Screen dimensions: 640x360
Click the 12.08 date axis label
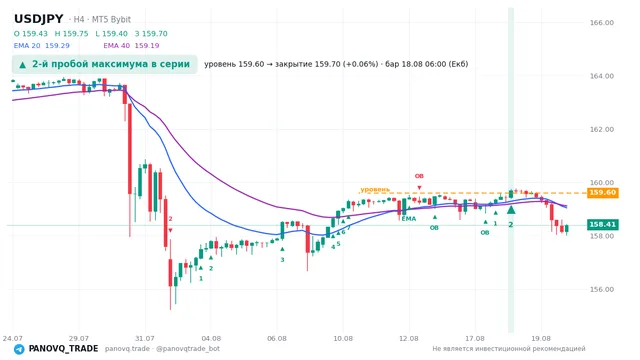409,338
